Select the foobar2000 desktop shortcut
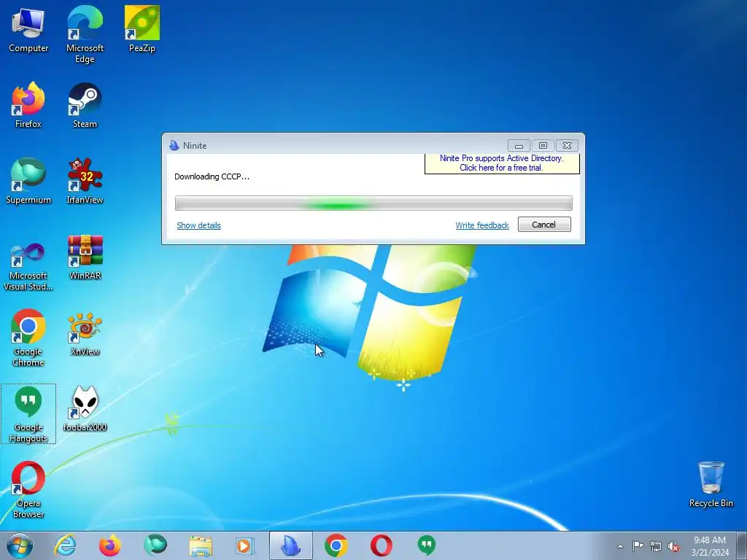 click(85, 408)
